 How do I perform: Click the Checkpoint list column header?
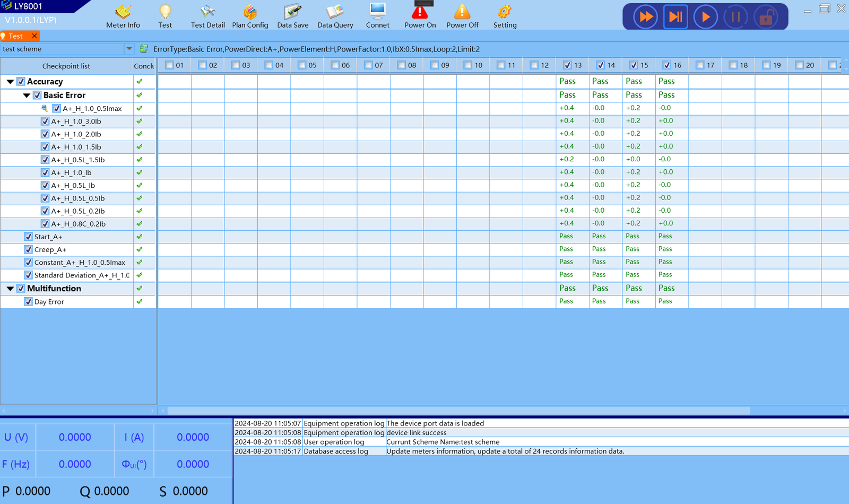pyautogui.click(x=66, y=66)
